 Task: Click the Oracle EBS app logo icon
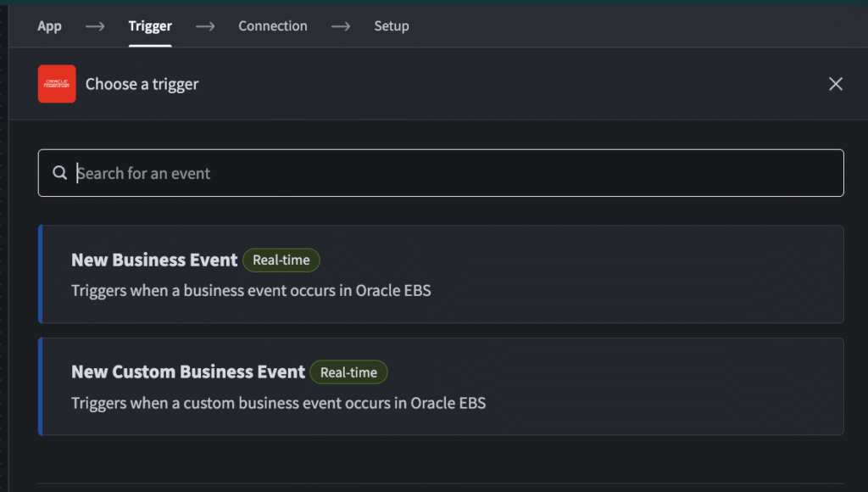click(x=57, y=84)
